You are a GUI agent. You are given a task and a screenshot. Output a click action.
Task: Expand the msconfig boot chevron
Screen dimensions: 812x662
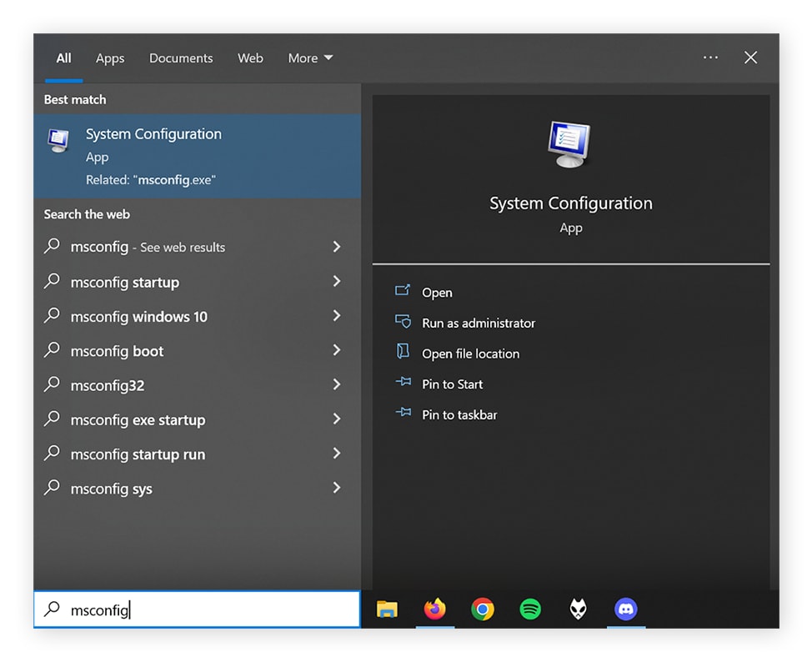(337, 350)
